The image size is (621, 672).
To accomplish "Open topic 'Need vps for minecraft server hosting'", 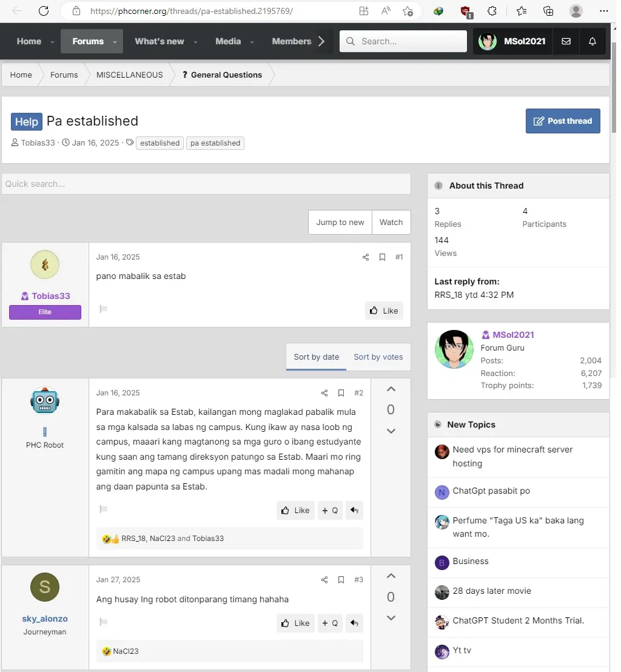I will pyautogui.click(x=512, y=457).
